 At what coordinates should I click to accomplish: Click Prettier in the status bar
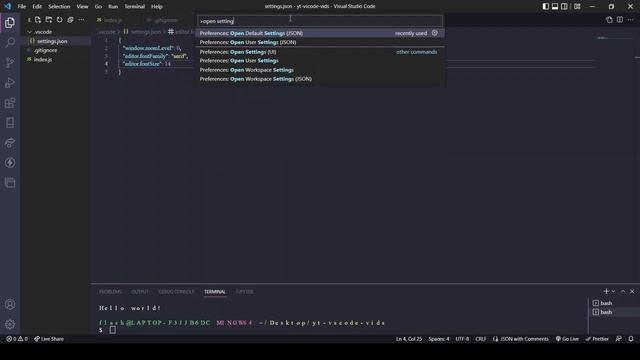597,339
